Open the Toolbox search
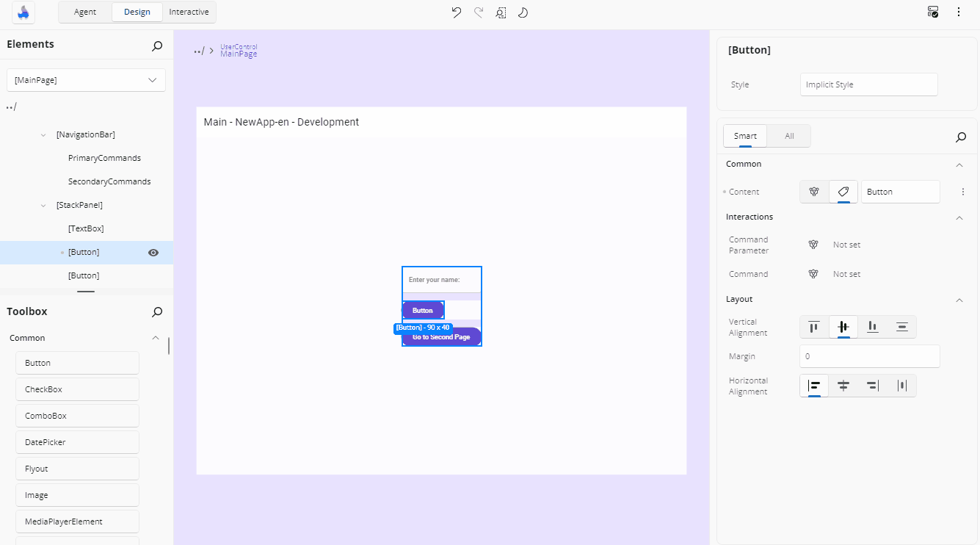The height and width of the screenshot is (545, 980). (157, 312)
